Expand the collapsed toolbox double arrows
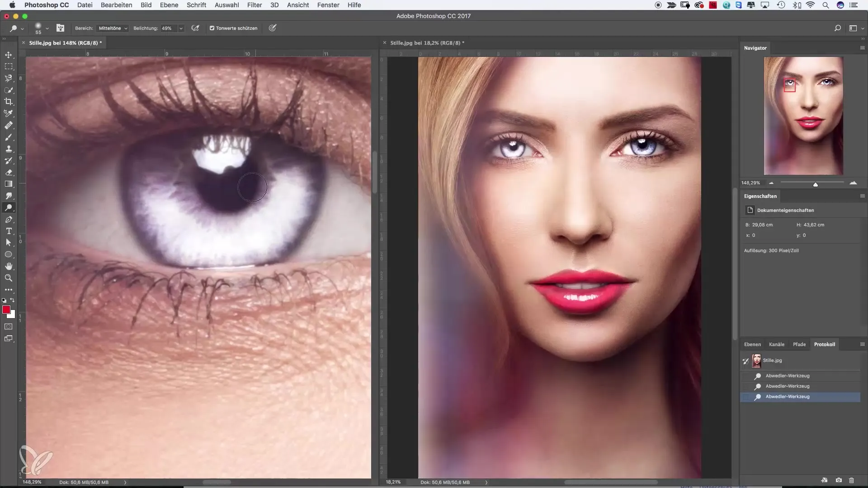Viewport: 868px width, 488px height. [4, 39]
